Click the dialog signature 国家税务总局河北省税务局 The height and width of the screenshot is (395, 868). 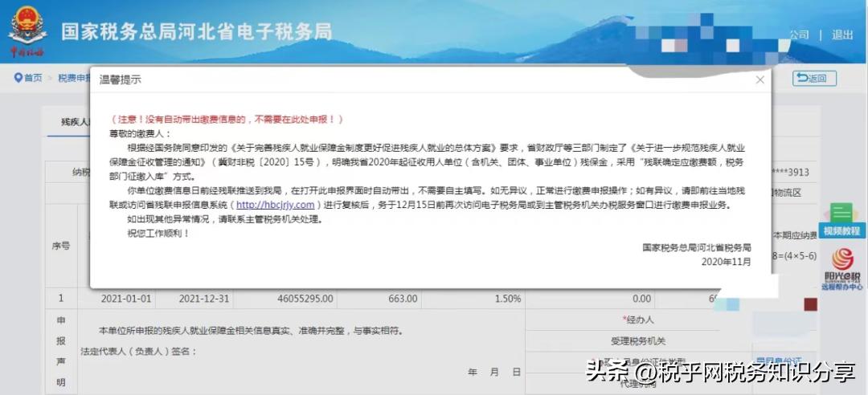click(x=696, y=247)
